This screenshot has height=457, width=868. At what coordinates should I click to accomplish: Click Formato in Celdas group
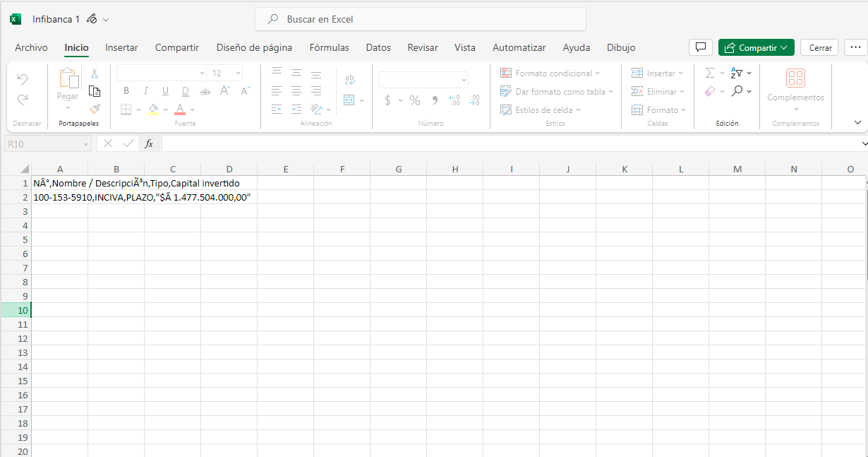point(658,110)
